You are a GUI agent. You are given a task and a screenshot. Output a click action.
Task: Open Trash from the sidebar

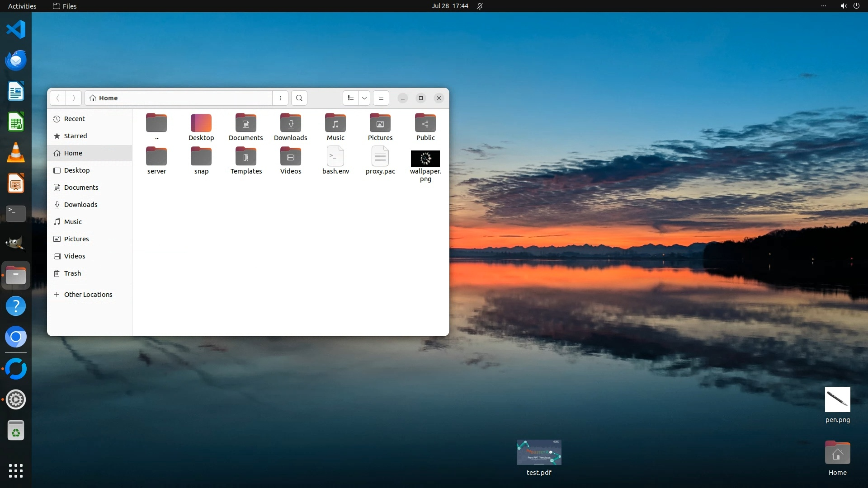pyautogui.click(x=72, y=273)
